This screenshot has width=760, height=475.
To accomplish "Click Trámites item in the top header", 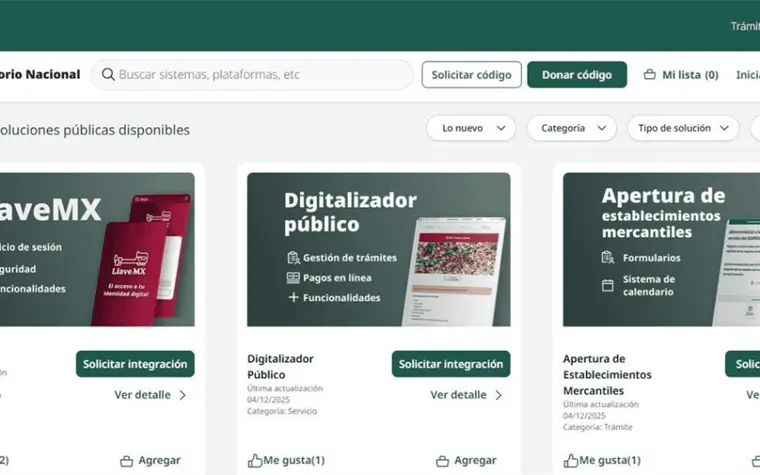I will [745, 26].
